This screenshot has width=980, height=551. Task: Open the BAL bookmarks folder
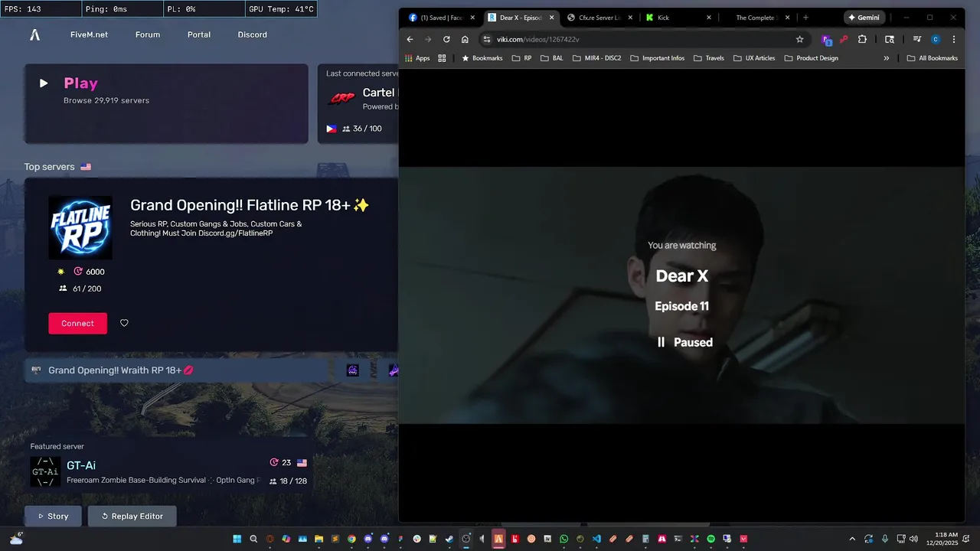point(551,58)
